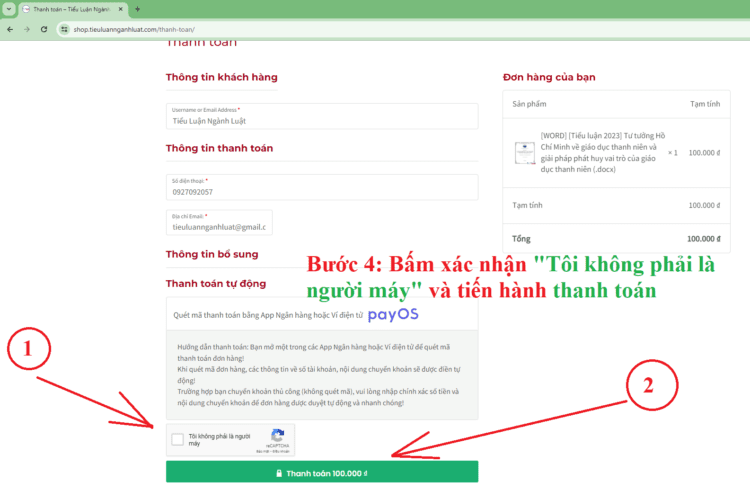Click the browser forward arrow
The width and height of the screenshot is (750, 490).
[x=27, y=29]
